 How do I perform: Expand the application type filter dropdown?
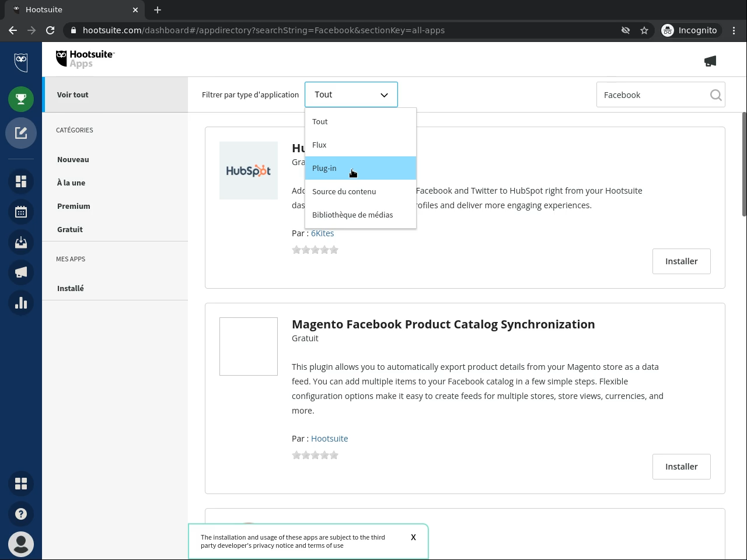[351, 94]
